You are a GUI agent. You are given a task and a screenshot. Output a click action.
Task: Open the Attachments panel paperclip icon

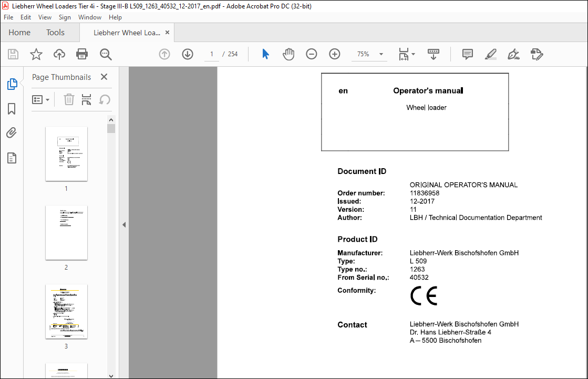[12, 133]
